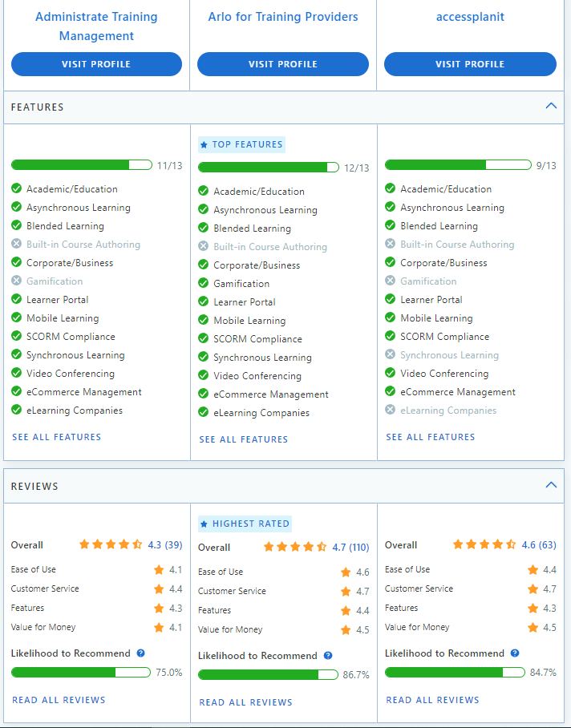Click the HIGHEST RATED badge
This screenshot has height=728, width=571.
click(245, 524)
